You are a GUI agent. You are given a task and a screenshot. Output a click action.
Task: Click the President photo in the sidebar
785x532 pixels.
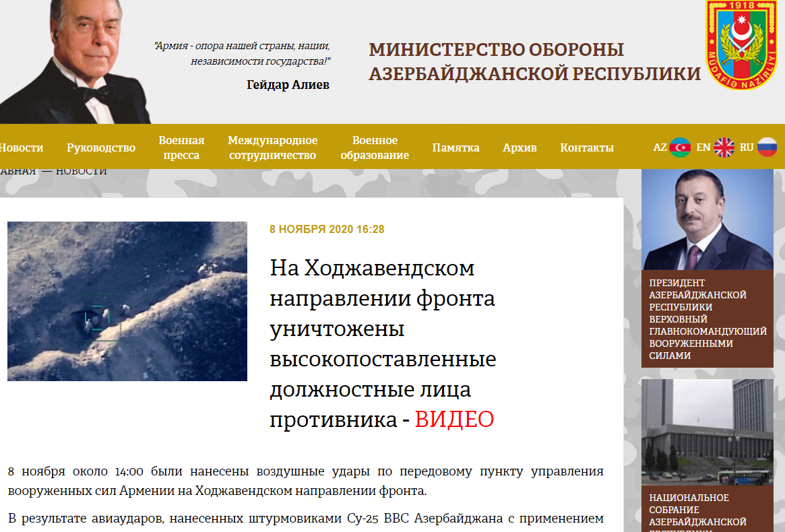707,220
